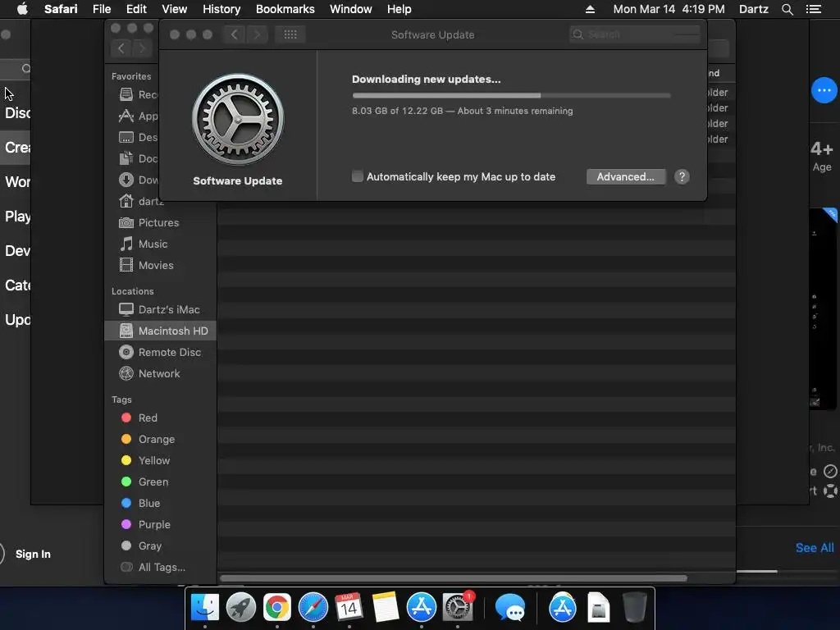Viewport: 840px width, 630px height.
Task: Go forward in Software Update window
Action: [x=257, y=34]
